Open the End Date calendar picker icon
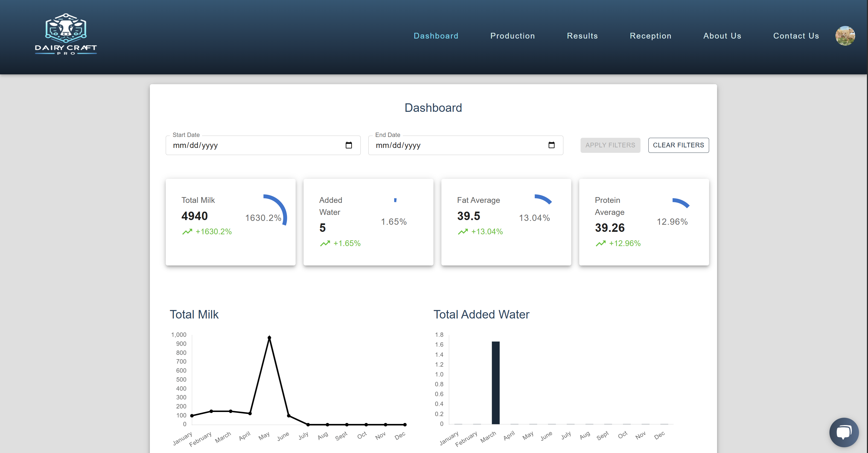 pyautogui.click(x=551, y=145)
